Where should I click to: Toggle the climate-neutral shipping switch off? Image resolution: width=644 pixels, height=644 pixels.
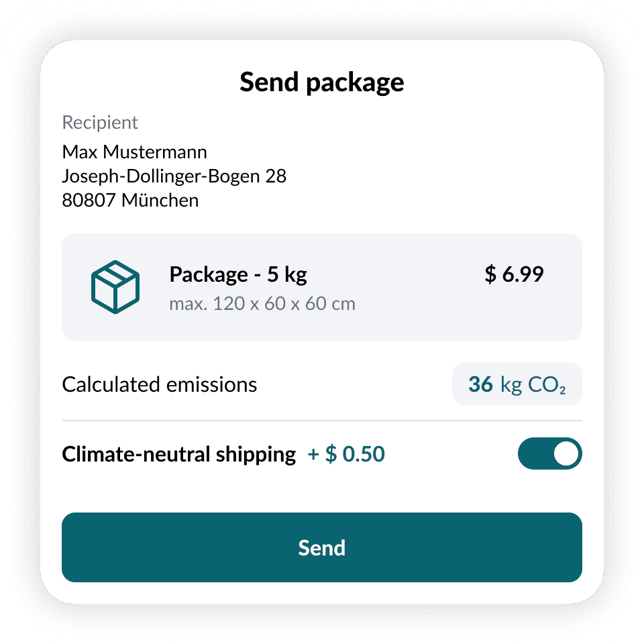(x=550, y=453)
